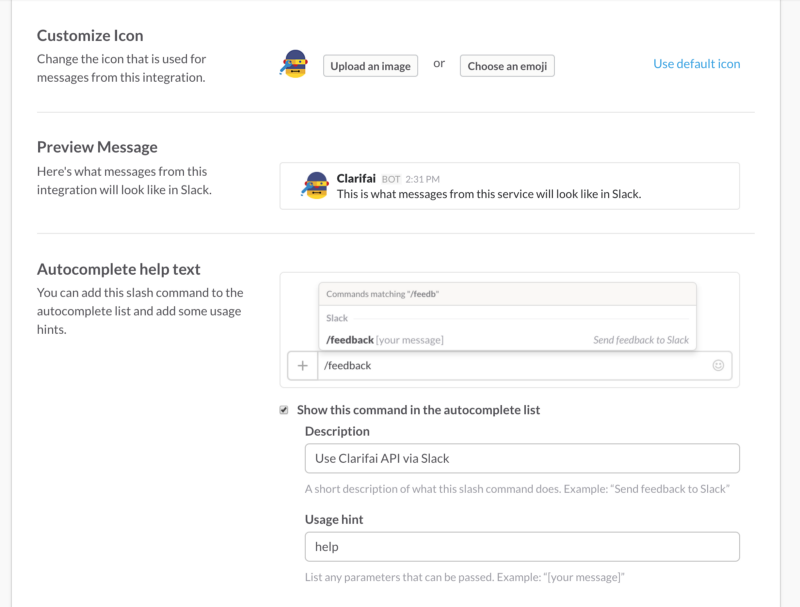Image resolution: width=800 pixels, height=607 pixels.
Task: Click the Preview Message heading
Action: click(x=97, y=147)
